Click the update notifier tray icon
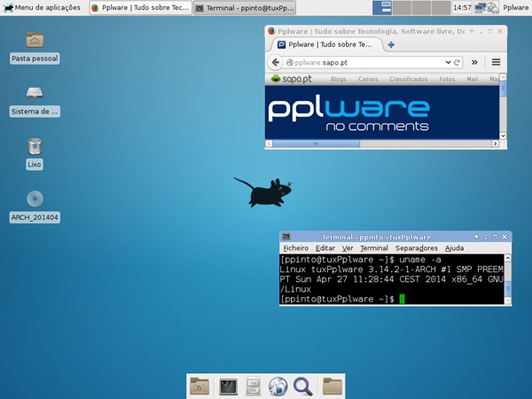The height and width of the screenshot is (399, 532). [493, 7]
